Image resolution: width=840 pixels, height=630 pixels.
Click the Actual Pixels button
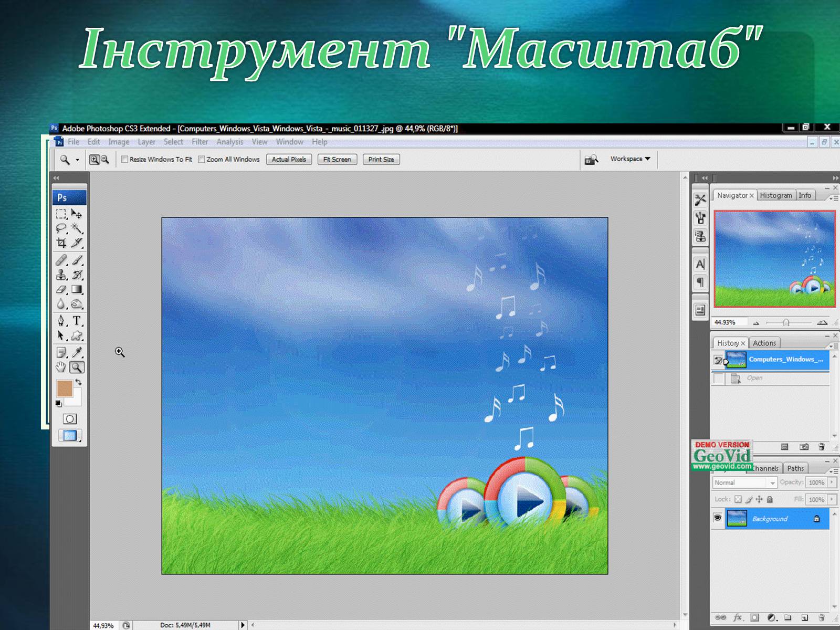289,160
